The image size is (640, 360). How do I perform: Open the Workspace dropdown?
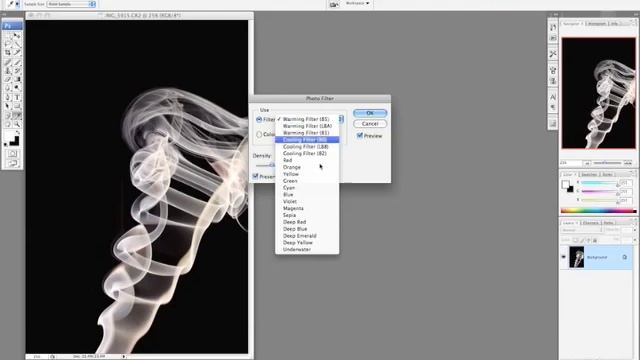click(358, 3)
